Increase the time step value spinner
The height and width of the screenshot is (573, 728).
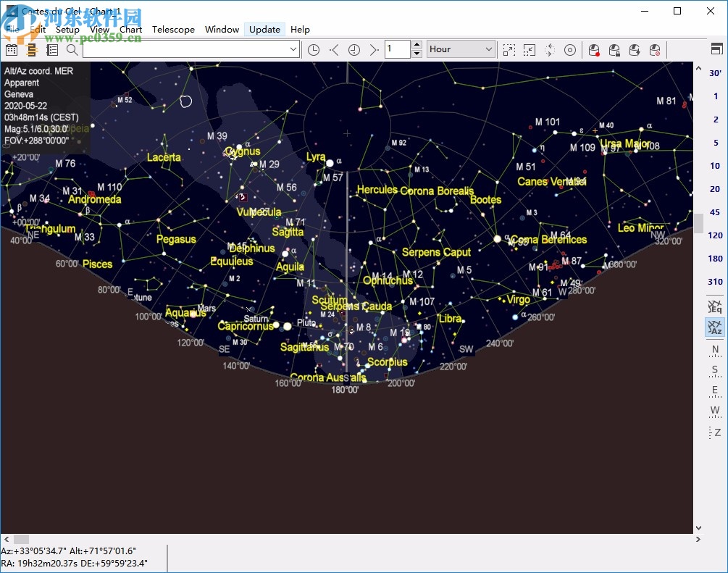coord(417,45)
